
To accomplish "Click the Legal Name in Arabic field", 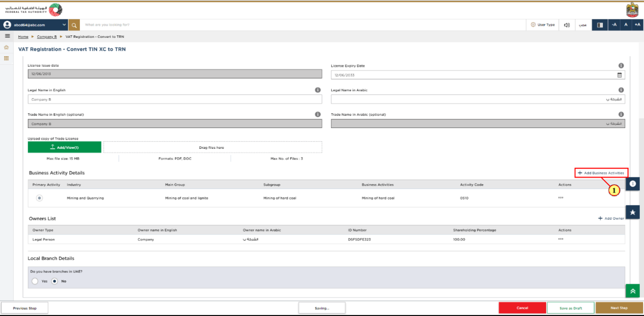I will (478, 99).
